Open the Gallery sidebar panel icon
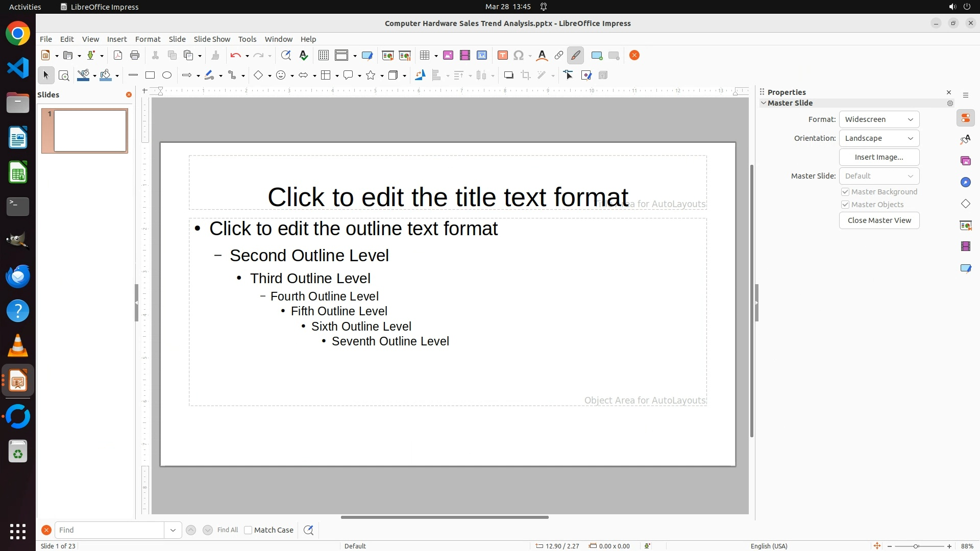The image size is (980, 551). tap(965, 161)
